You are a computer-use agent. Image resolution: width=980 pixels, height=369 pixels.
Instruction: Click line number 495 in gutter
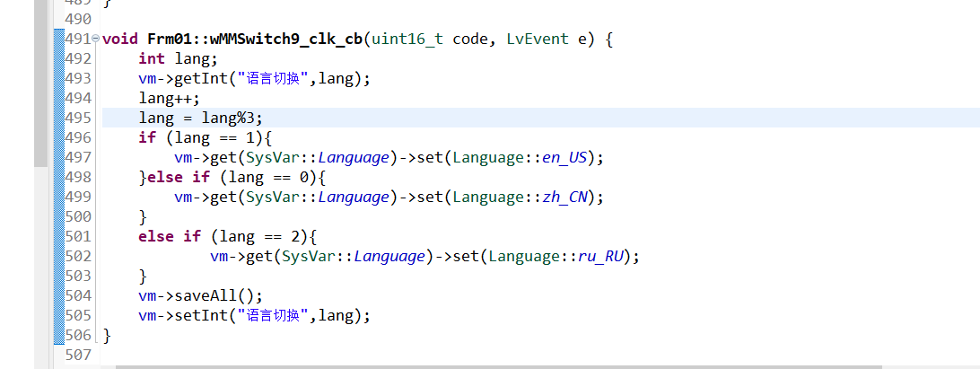[x=78, y=118]
